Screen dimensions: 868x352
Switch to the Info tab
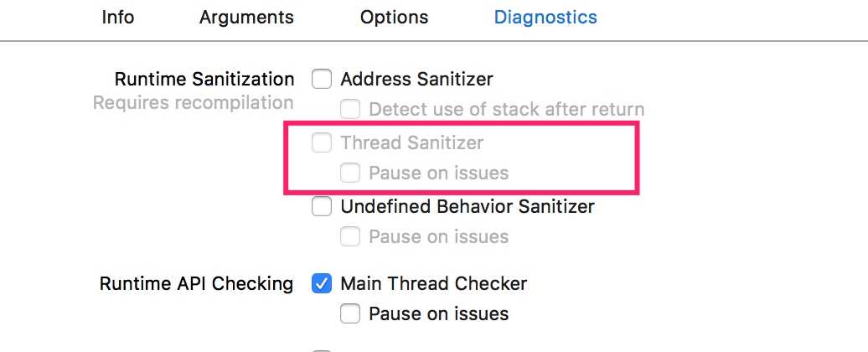tap(118, 17)
